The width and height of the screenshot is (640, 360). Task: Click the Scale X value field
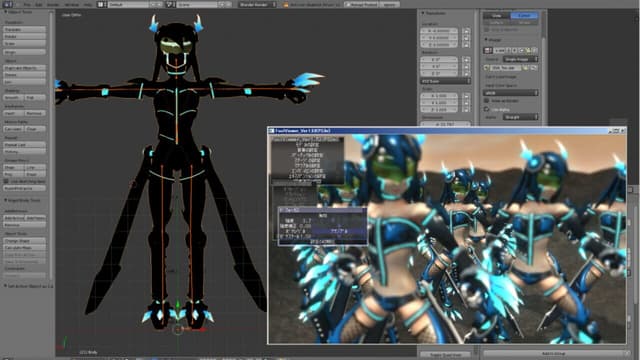[x=439, y=96]
